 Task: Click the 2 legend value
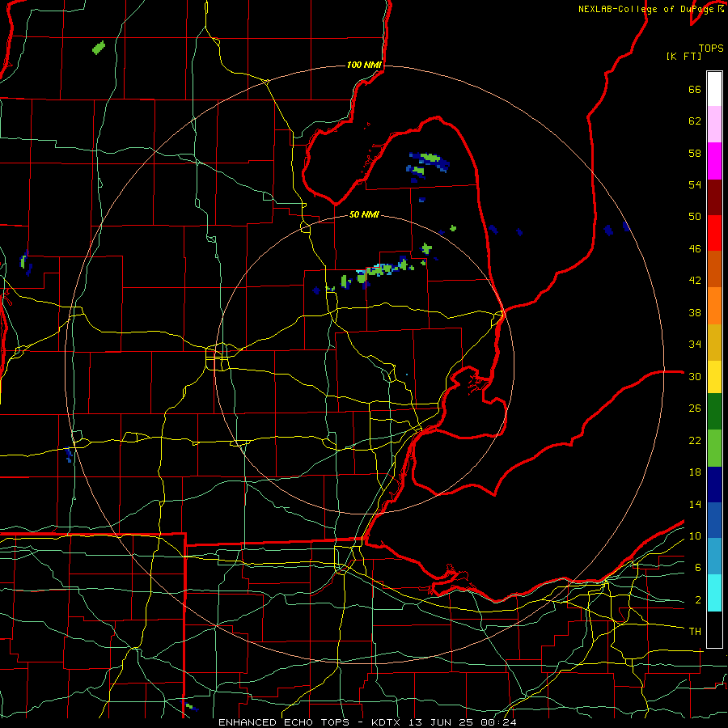click(x=698, y=600)
